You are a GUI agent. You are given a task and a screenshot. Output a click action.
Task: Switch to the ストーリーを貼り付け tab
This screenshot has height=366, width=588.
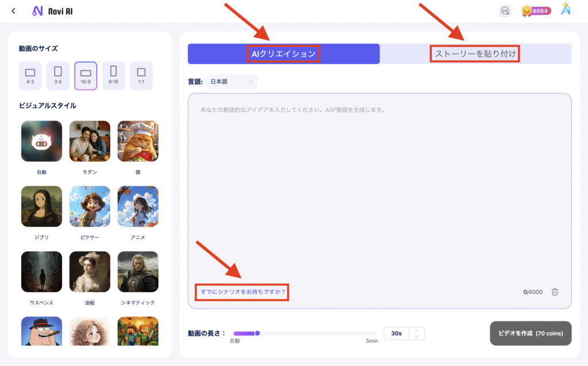(475, 54)
